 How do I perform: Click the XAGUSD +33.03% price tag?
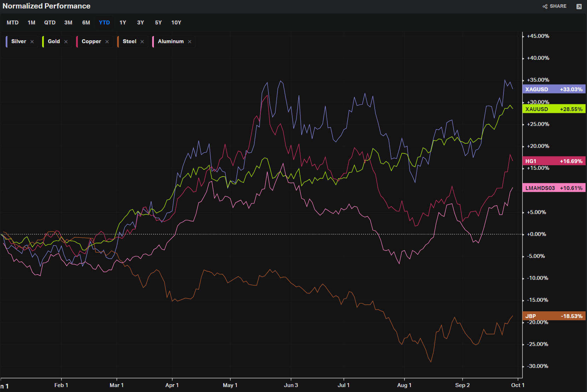pos(554,89)
